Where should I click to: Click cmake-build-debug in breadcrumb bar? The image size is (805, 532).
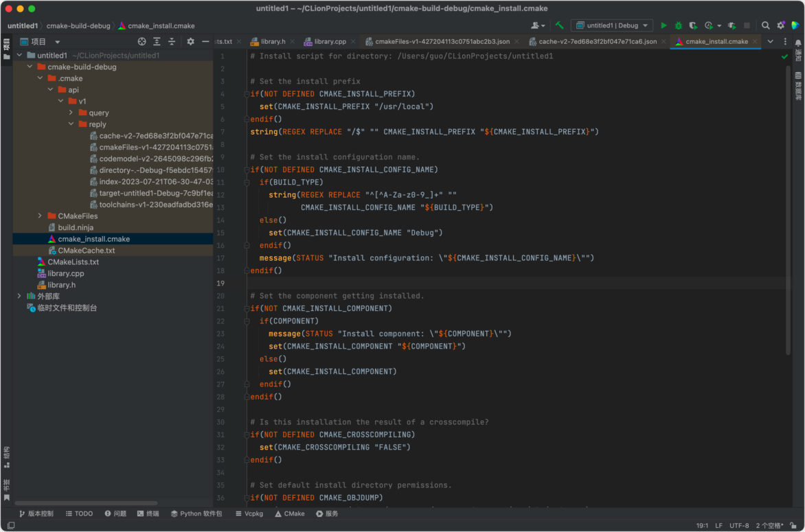coord(78,25)
